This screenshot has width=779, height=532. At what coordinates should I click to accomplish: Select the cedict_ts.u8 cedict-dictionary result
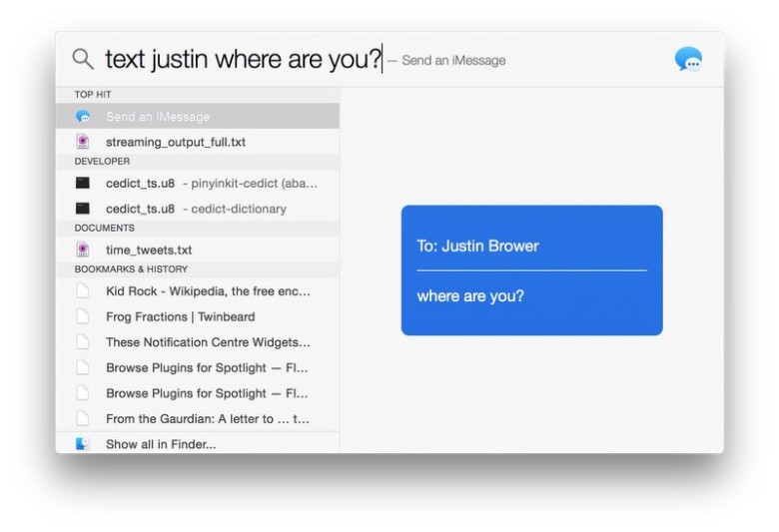(x=196, y=209)
